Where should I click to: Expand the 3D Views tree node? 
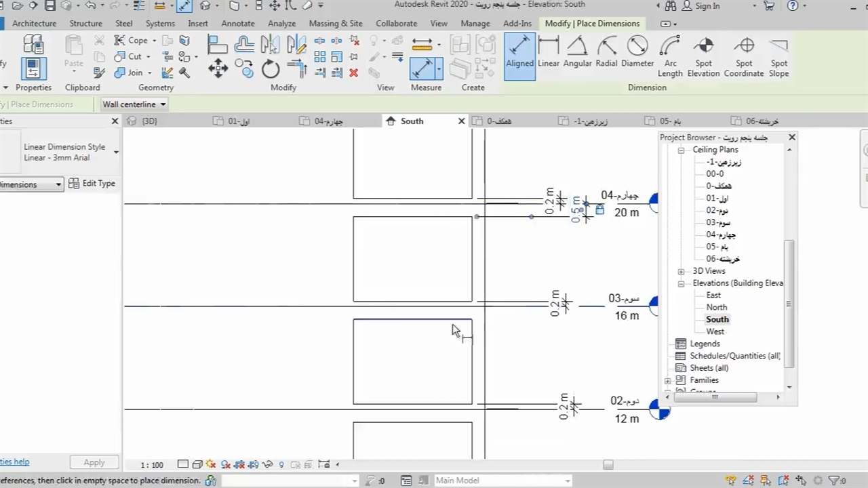pos(681,271)
